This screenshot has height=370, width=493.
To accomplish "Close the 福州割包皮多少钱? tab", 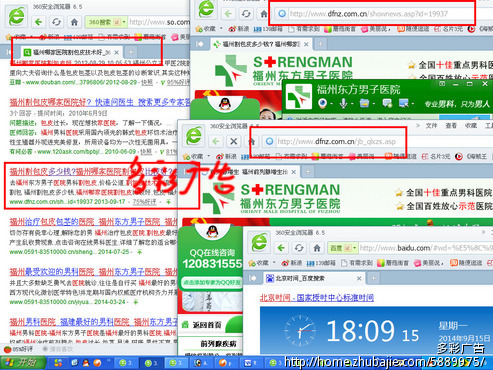I will (306, 44).
